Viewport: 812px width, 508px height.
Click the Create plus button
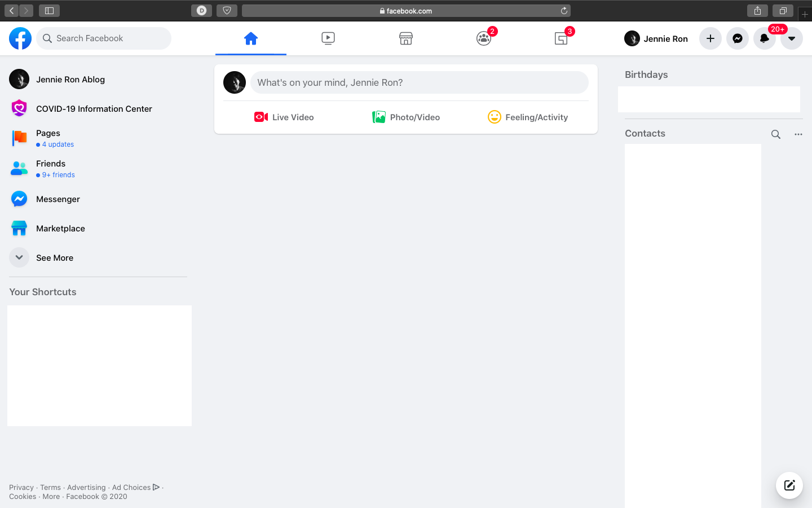pyautogui.click(x=710, y=38)
